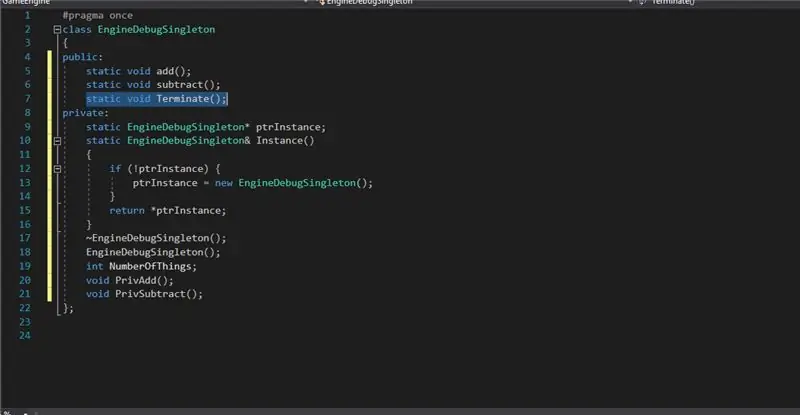Click the PrivSubtract() declaration
This screenshot has height=415, width=800.
pyautogui.click(x=159, y=295)
